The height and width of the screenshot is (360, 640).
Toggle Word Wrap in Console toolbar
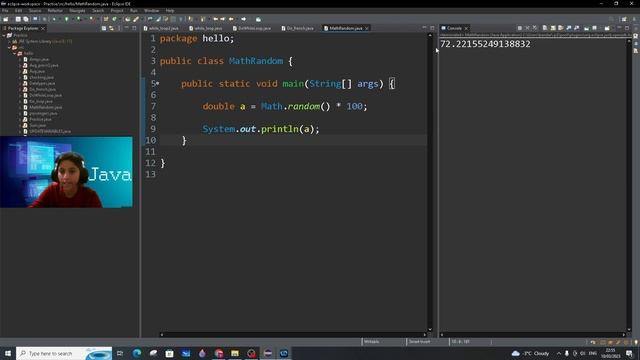561,28
